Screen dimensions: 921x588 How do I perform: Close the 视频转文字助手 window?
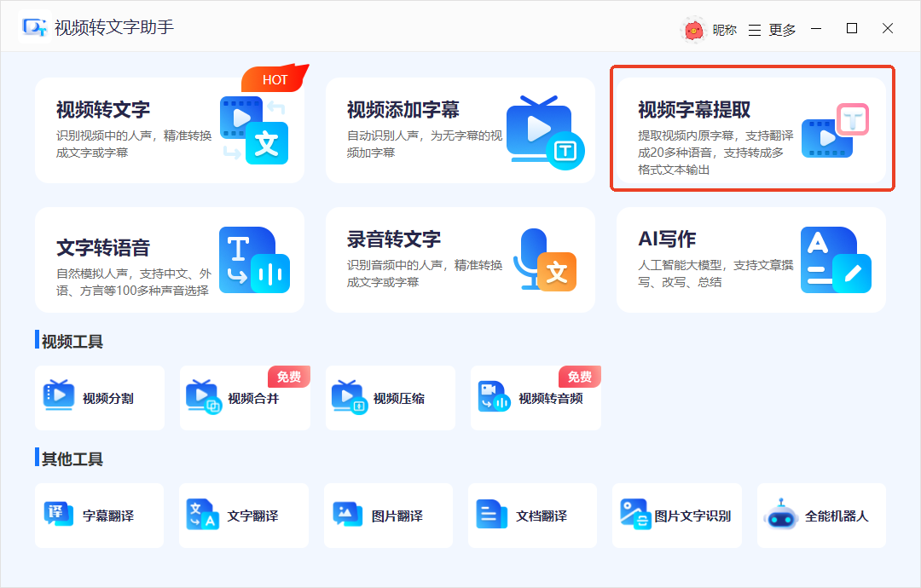(x=888, y=29)
